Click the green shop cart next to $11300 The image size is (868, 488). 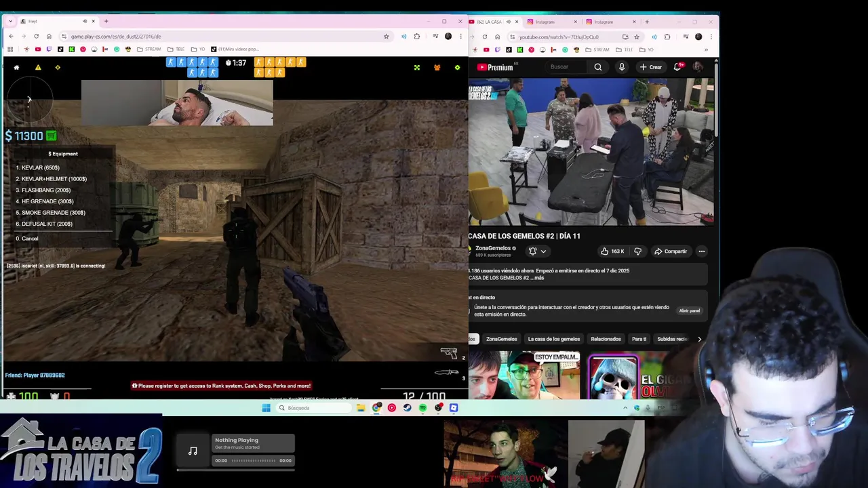click(51, 136)
